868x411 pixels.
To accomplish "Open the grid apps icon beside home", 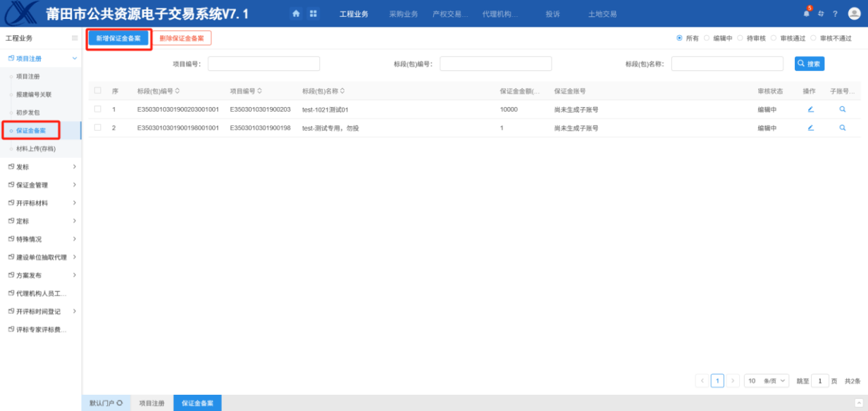I will [x=313, y=13].
